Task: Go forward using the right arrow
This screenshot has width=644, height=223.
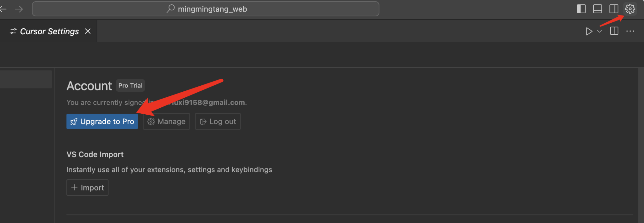Action: (19, 9)
